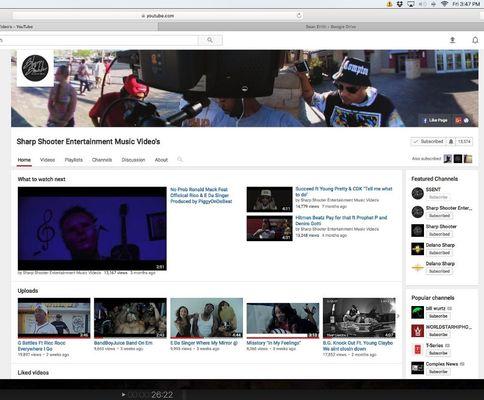Screen dimensions: 484x400
Task: Click the yellow warning icon in menu bar
Action: coord(389,4)
